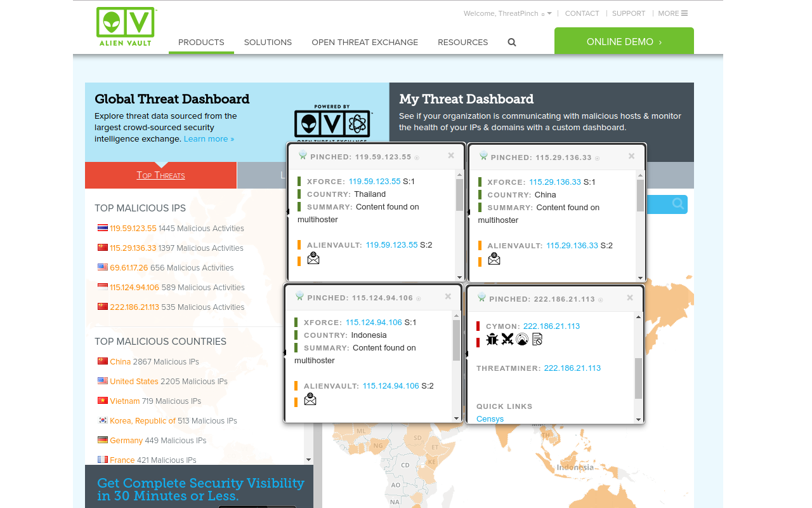Click the ONLINE DEMO button

click(x=624, y=42)
